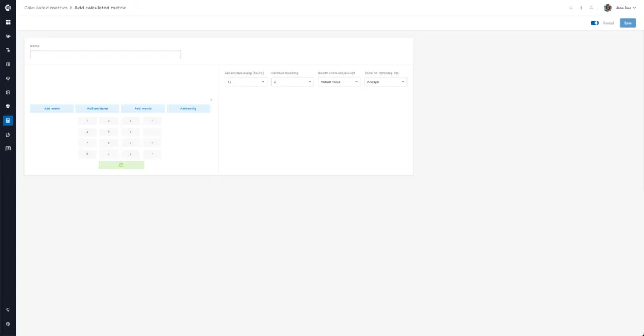Click the Cancel link
The height and width of the screenshot is (336, 644).
click(608, 23)
